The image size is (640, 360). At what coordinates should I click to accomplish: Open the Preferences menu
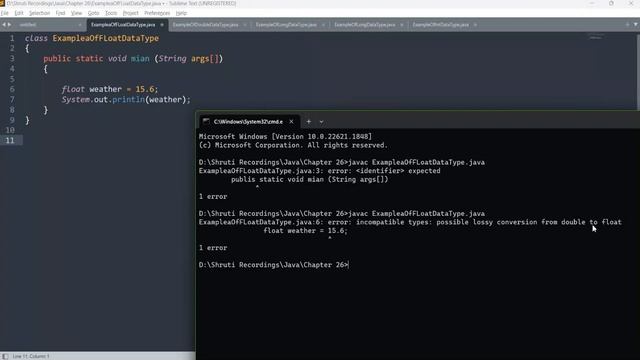coord(157,13)
